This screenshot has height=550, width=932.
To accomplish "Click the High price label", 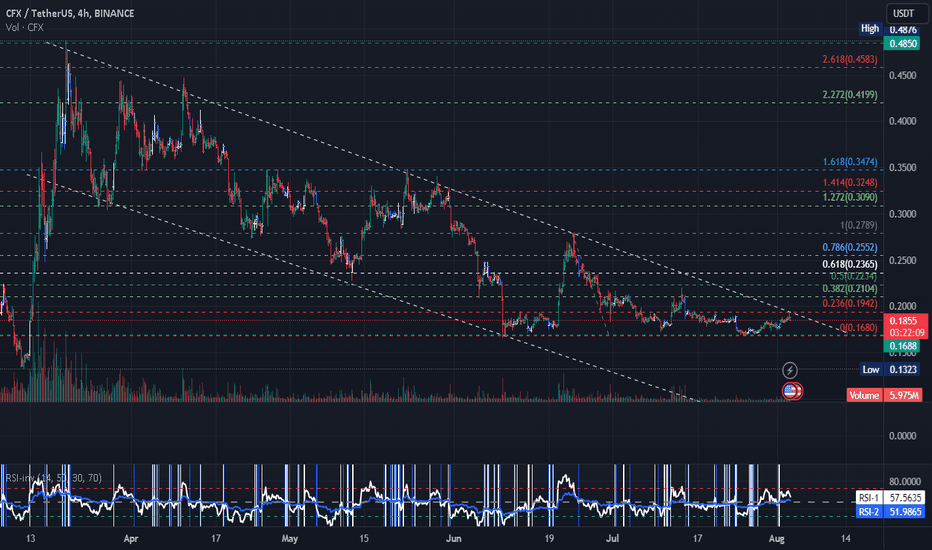I will coord(870,29).
